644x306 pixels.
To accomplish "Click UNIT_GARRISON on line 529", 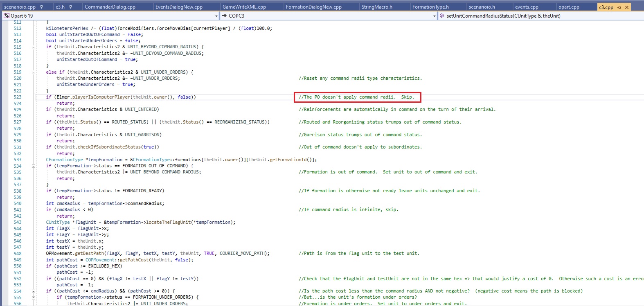I will (x=142, y=135).
